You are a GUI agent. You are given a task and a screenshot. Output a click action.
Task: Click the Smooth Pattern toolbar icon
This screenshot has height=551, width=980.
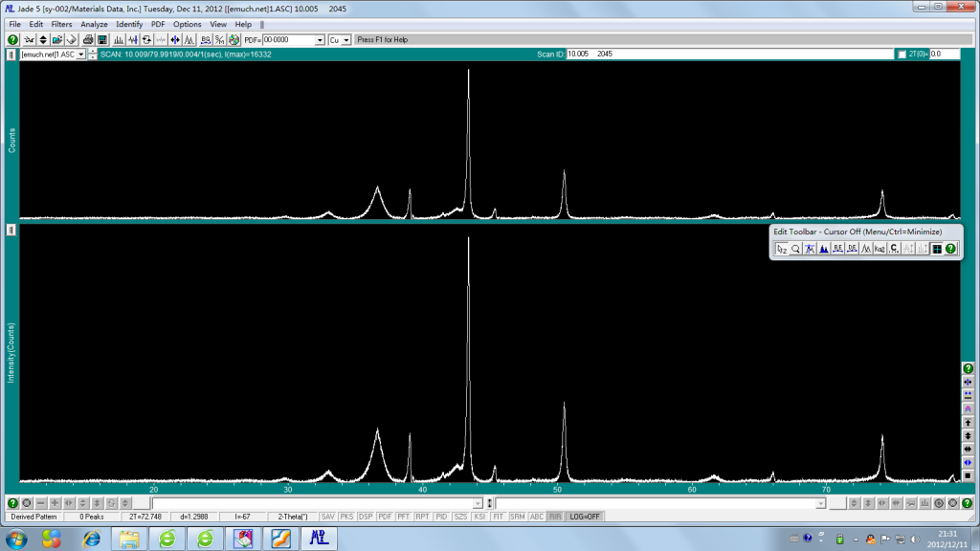(x=132, y=39)
